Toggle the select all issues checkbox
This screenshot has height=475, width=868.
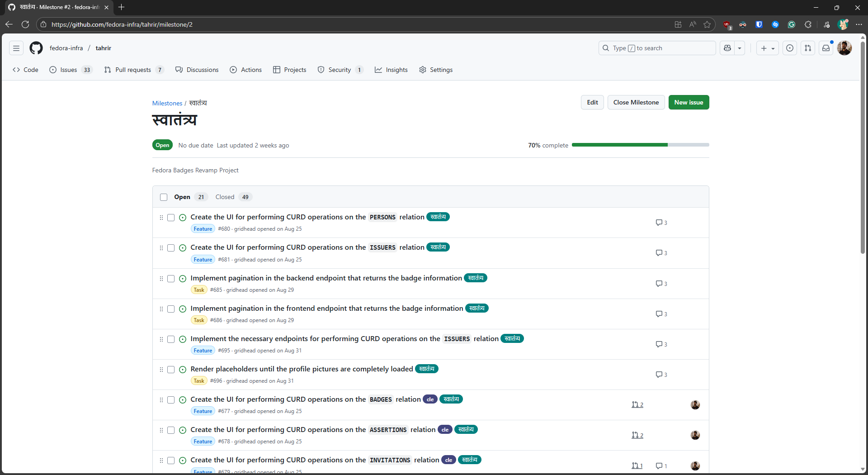coord(164,197)
